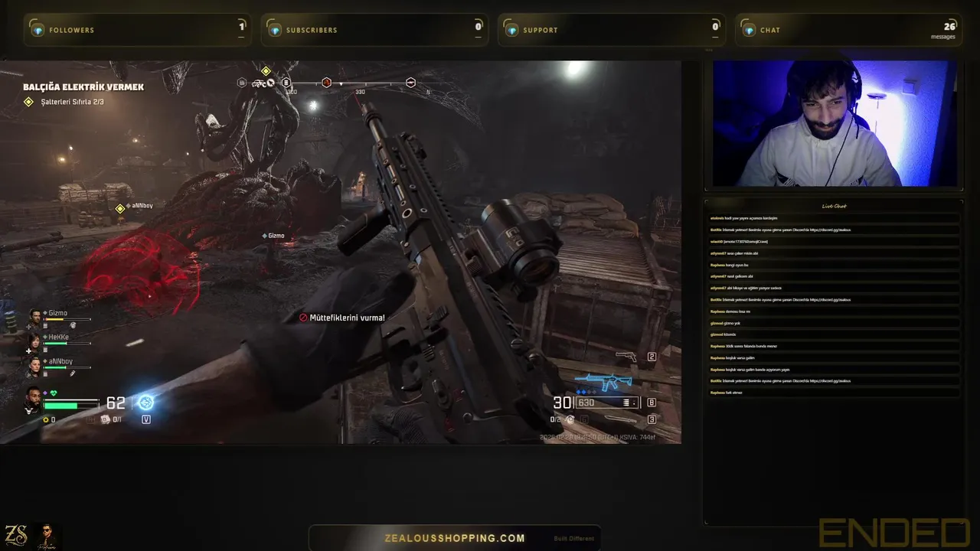
Task: Click the player's large green health bar
Action: pyautogui.click(x=72, y=405)
